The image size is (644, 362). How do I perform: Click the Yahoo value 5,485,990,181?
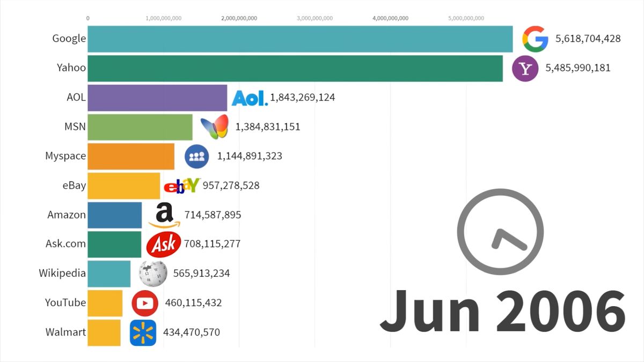[x=577, y=68]
